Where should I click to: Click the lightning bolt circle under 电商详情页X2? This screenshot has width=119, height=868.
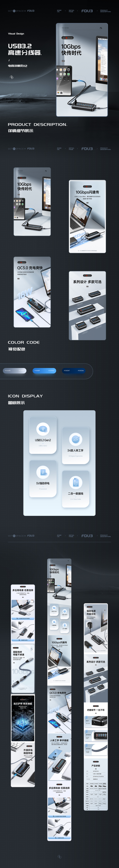pyautogui.click(x=11, y=77)
